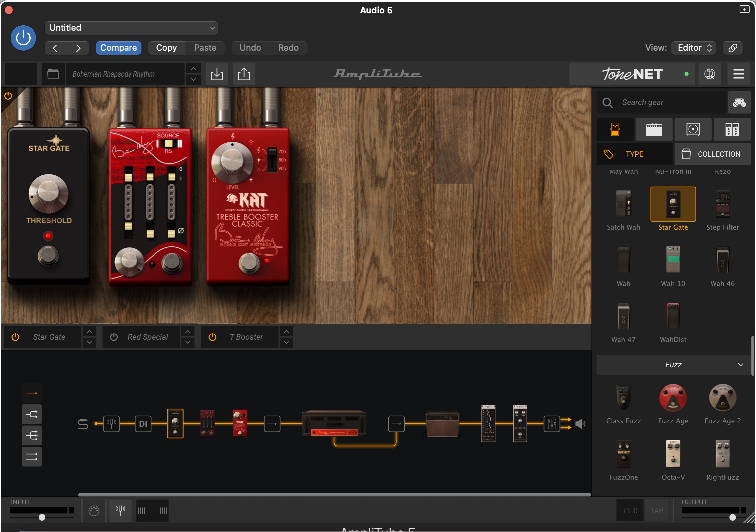Select the Amp gear tab
Image resolution: width=756 pixels, height=532 pixels.
(654, 129)
